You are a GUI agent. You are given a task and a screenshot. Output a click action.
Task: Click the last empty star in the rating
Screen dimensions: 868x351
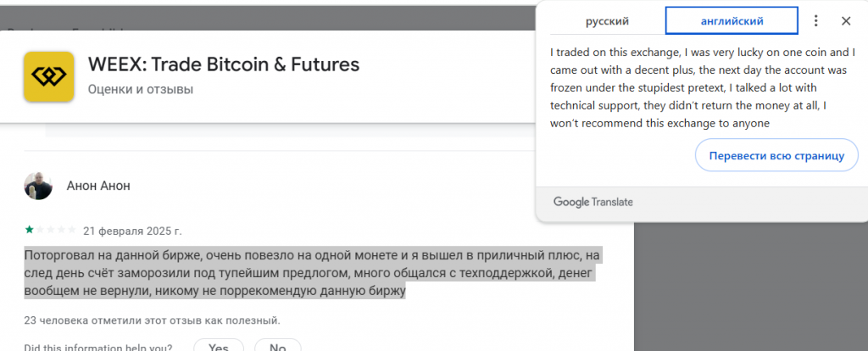coord(72,230)
